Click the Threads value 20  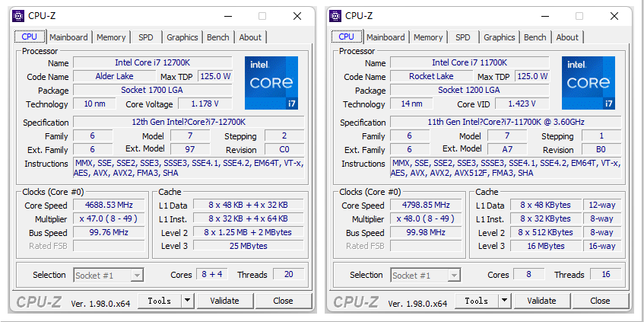pos(289,274)
